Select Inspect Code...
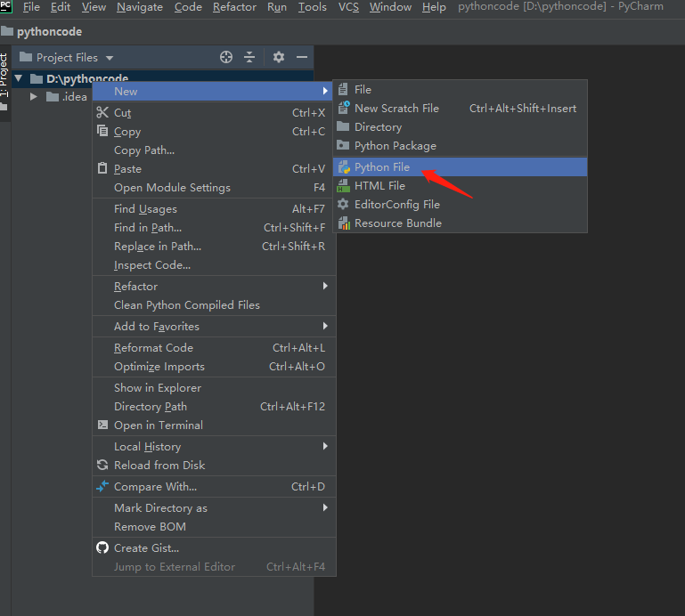 click(214, 265)
